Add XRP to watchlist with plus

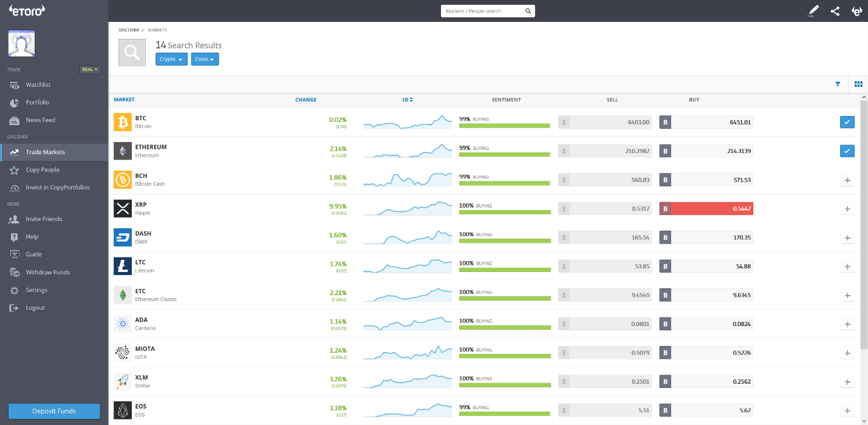click(x=847, y=209)
